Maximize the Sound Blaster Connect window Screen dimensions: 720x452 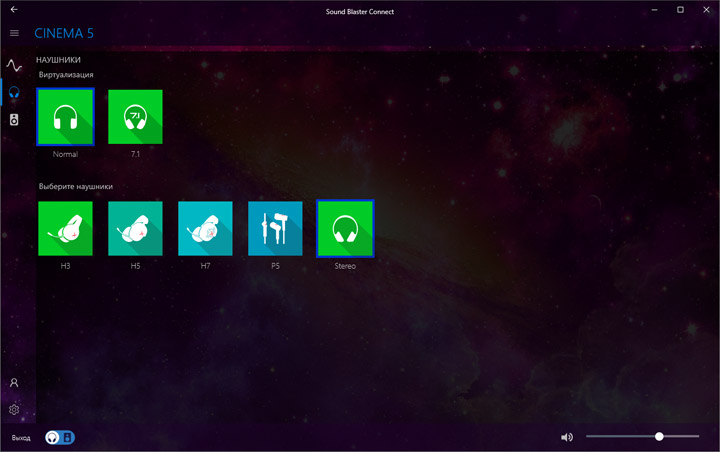coord(681,10)
